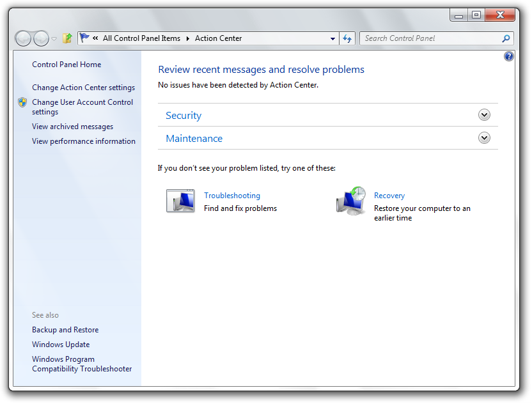The height and width of the screenshot is (404, 532).
Task: Open View performance information
Action: pyautogui.click(x=84, y=141)
